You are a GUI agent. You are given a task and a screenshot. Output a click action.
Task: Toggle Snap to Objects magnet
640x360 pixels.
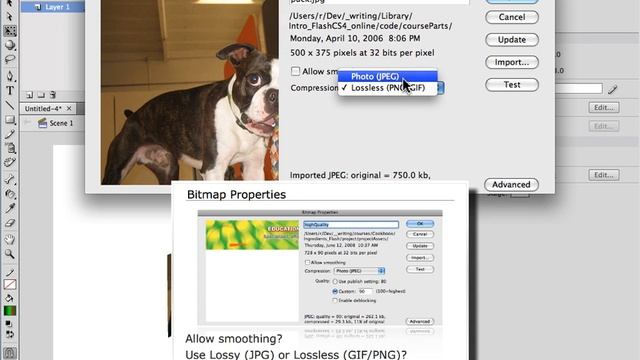(10, 353)
